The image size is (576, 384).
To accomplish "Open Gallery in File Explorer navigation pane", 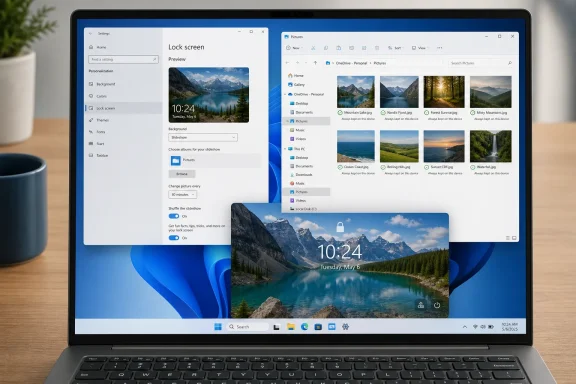I will click(296, 85).
